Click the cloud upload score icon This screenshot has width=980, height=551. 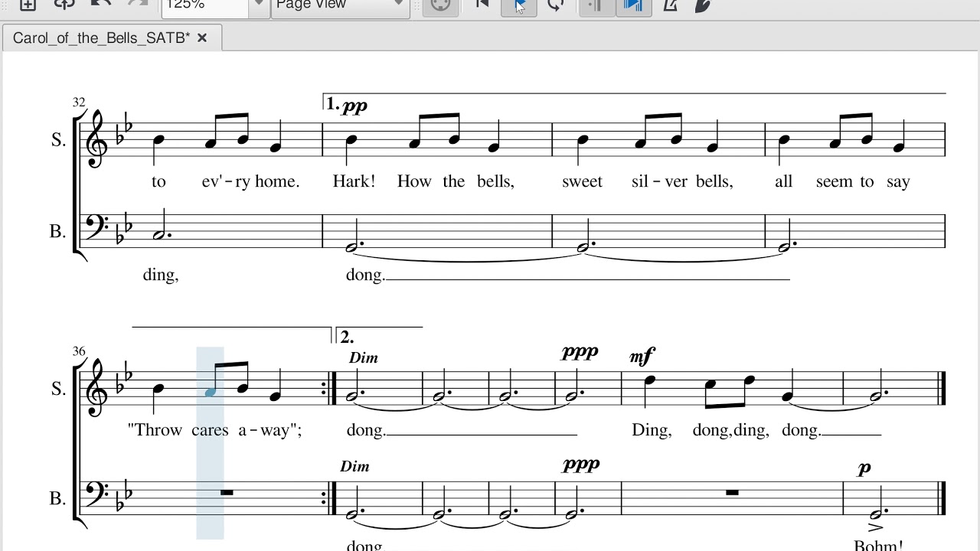pyautogui.click(x=64, y=5)
